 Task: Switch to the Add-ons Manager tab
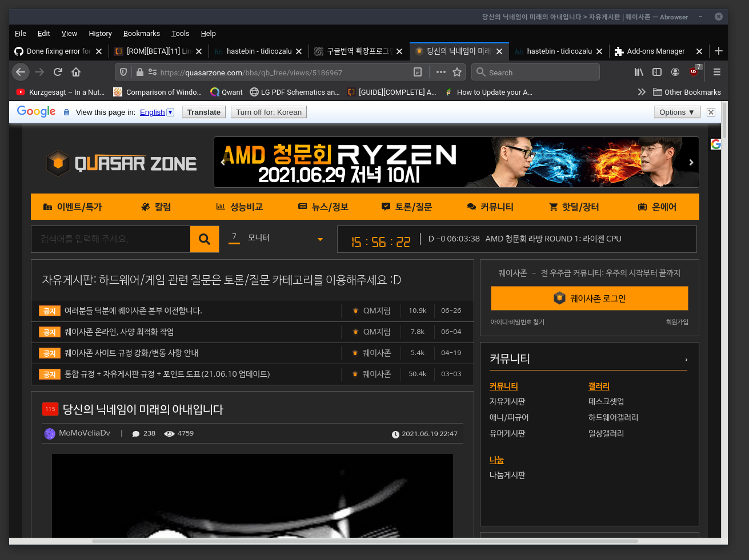pyautogui.click(x=655, y=51)
